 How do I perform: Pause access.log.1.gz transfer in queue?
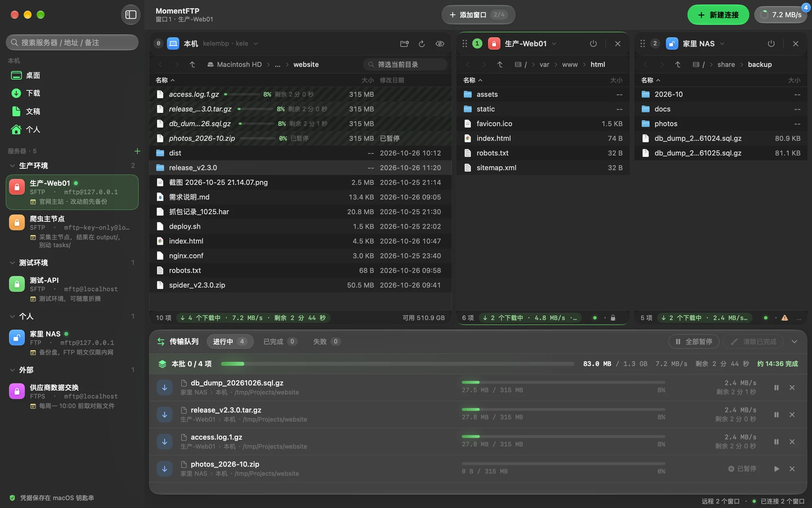click(776, 442)
